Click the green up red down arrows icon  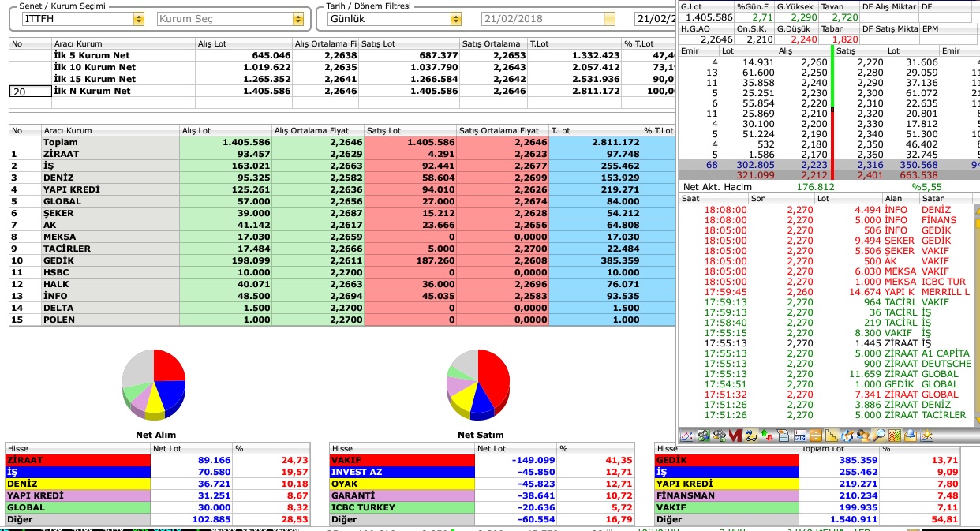[767, 435]
